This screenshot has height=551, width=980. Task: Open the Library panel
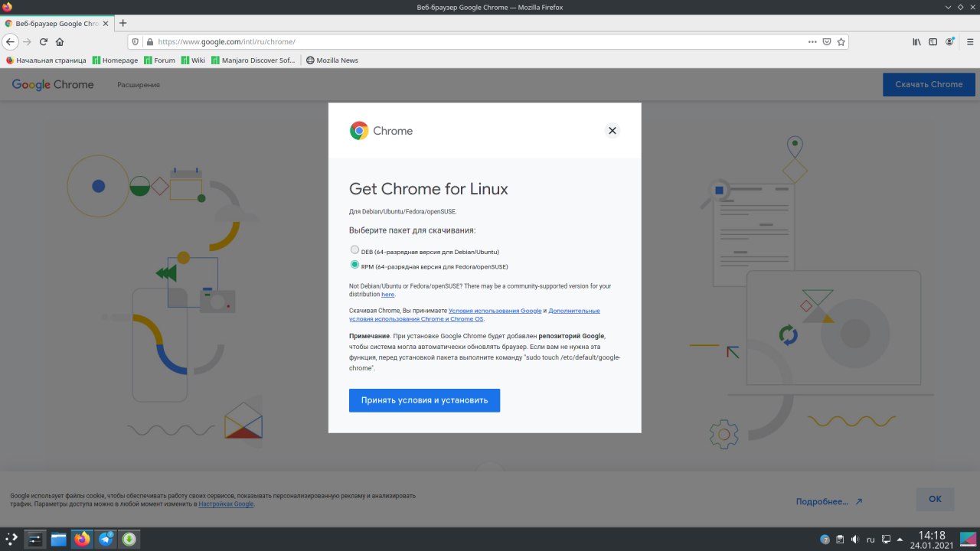pyautogui.click(x=916, y=42)
